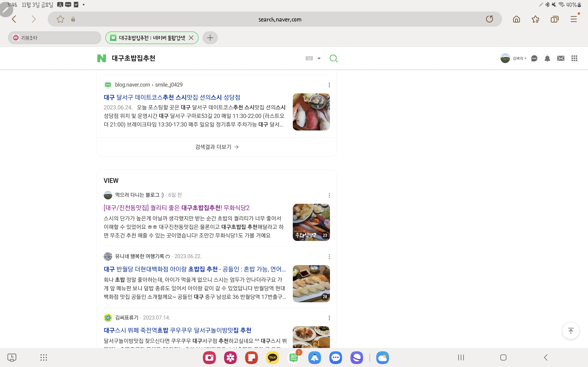
Task: Open the 공들인 sushi thumbnail image
Action: (311, 284)
